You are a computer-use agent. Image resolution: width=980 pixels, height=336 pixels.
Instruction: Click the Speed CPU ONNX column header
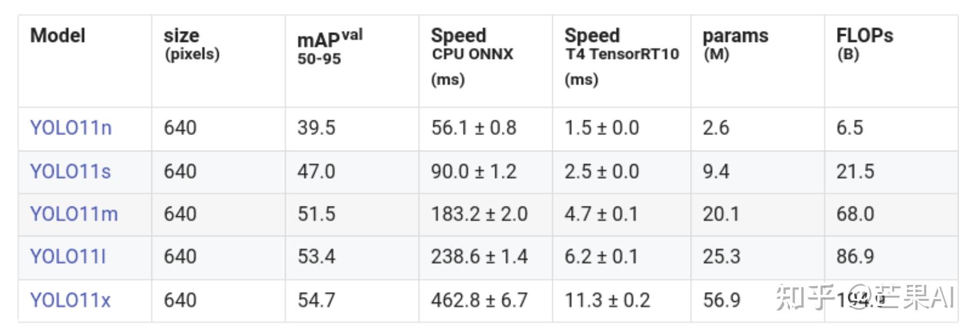tap(472, 57)
